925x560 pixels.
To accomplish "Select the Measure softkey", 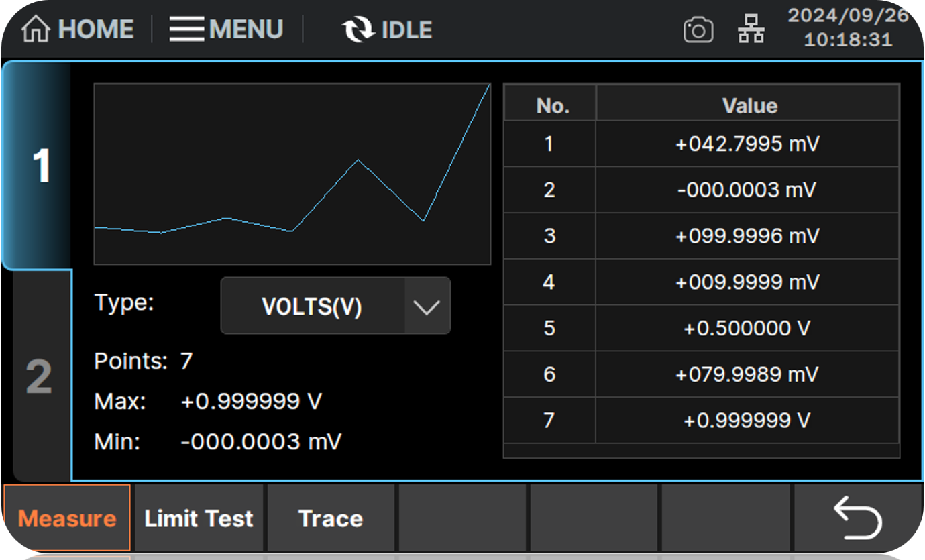I will click(67, 518).
